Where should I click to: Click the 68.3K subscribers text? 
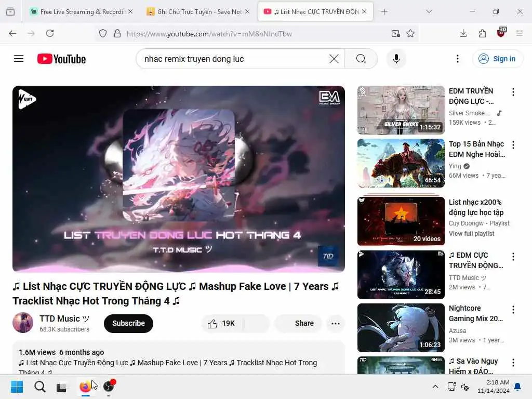pyautogui.click(x=64, y=329)
